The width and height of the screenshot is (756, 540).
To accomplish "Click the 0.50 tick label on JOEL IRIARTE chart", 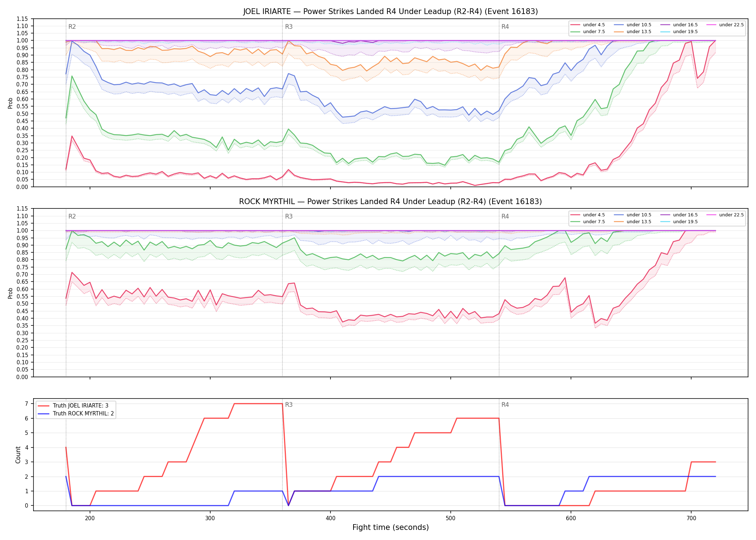I will (x=22, y=114).
